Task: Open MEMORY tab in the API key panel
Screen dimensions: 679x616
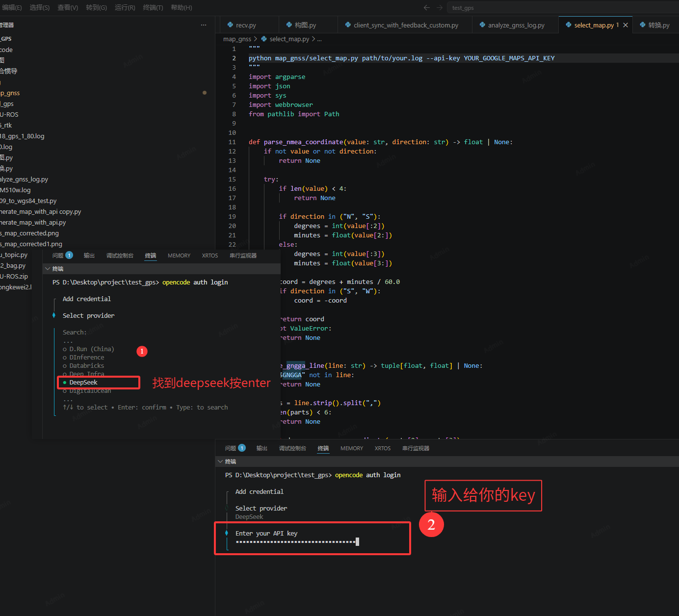Action: (x=352, y=448)
